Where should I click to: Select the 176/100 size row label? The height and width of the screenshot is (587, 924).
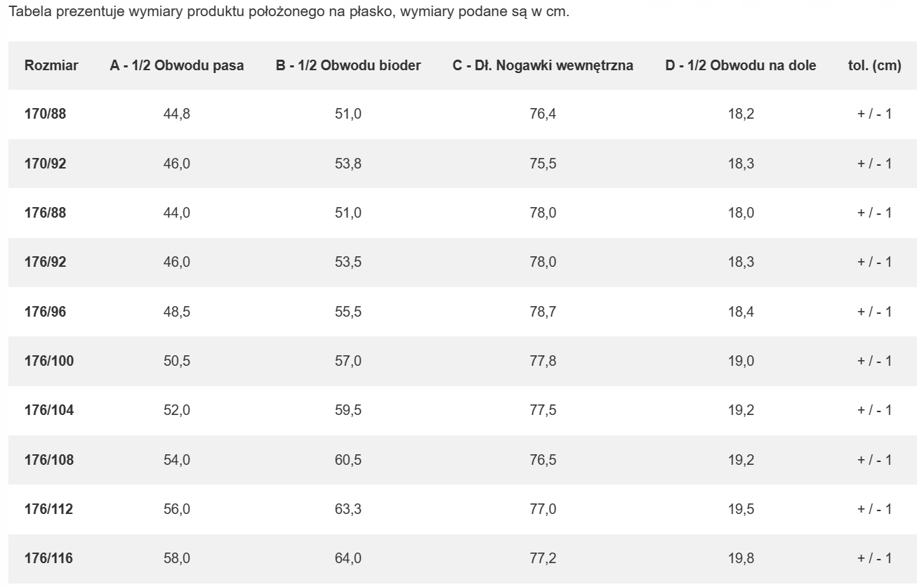pos(49,361)
